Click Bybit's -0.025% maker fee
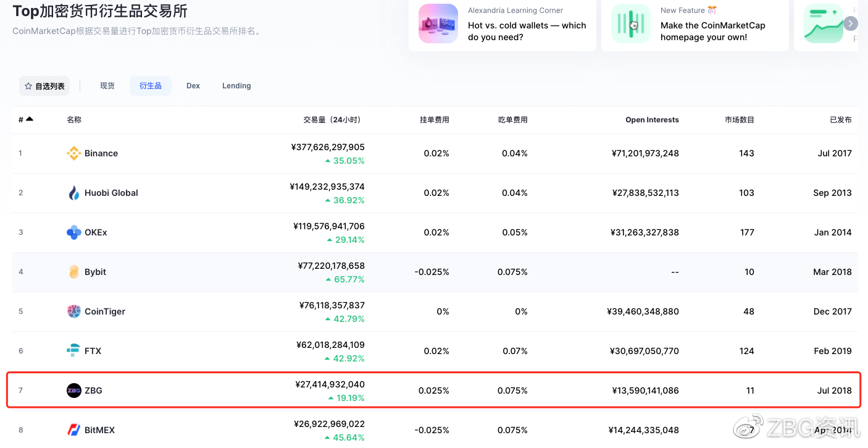 pyautogui.click(x=432, y=272)
